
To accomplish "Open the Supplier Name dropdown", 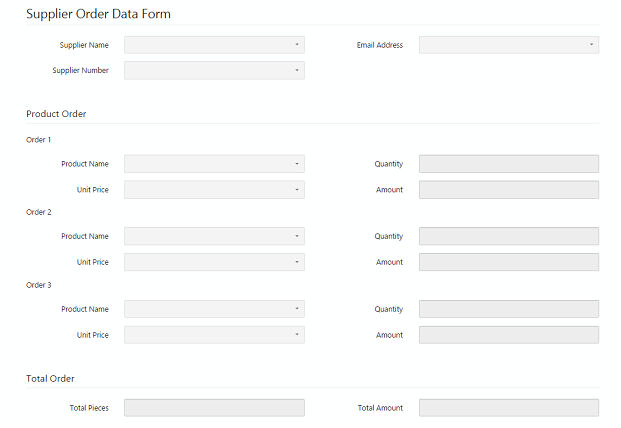I will pos(214,45).
